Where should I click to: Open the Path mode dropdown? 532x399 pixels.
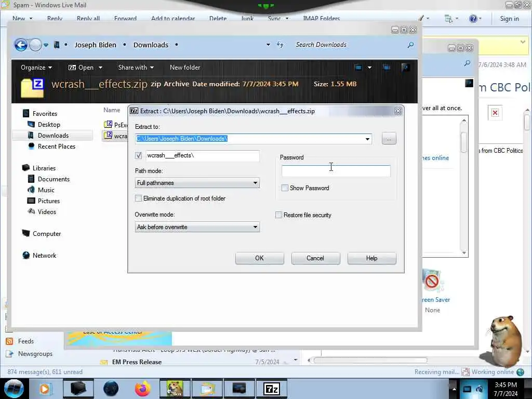tap(197, 183)
